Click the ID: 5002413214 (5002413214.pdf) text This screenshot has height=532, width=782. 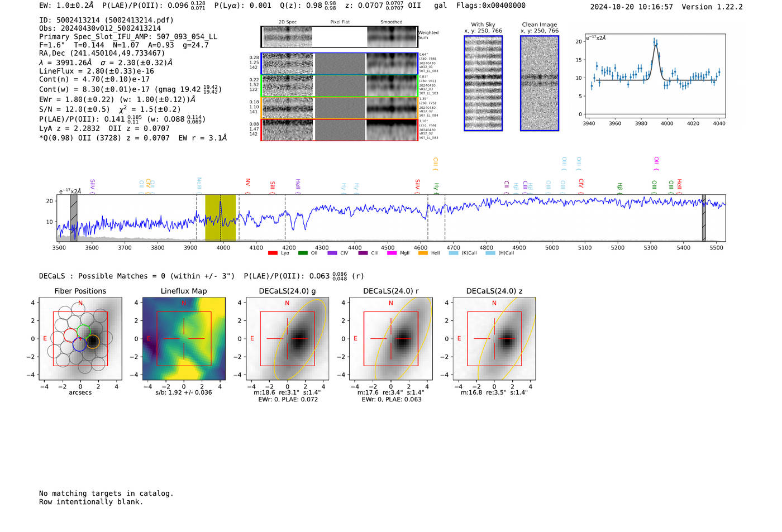[x=106, y=20]
